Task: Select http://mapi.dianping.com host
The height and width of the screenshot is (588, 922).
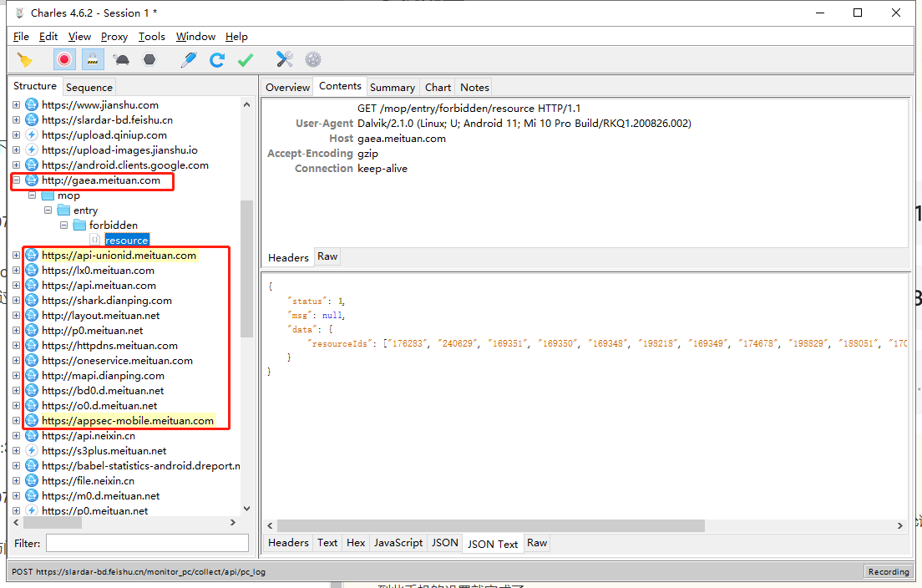Action: point(103,376)
